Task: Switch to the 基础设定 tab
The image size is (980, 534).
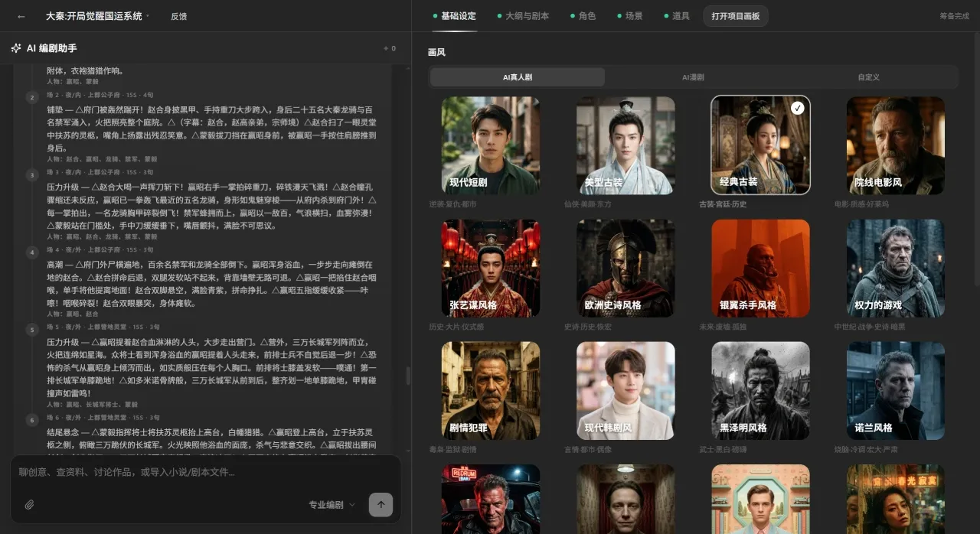Action: [454, 16]
